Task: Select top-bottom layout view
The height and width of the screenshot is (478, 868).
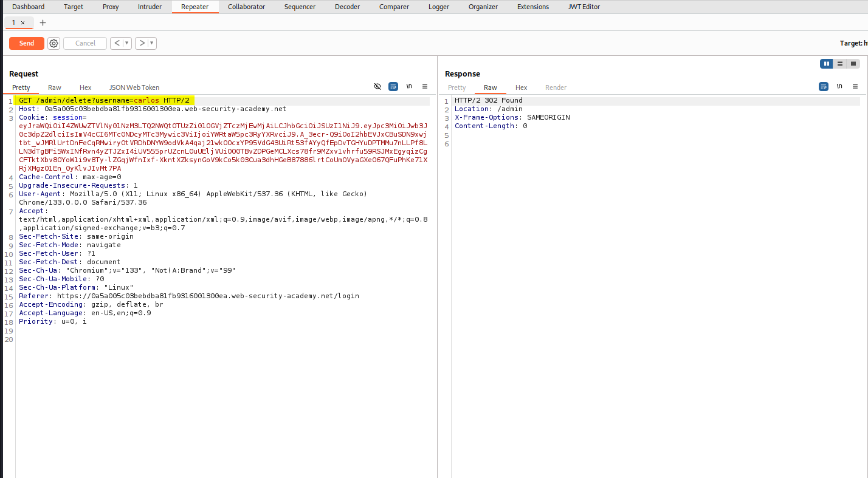Action: click(840, 64)
